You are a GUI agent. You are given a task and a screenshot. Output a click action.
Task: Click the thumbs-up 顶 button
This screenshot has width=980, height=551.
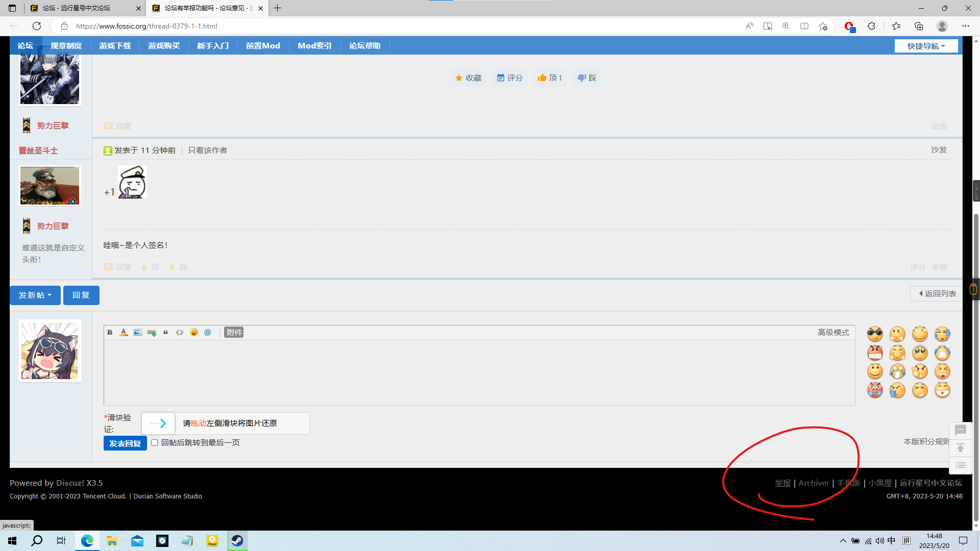[x=550, y=78]
